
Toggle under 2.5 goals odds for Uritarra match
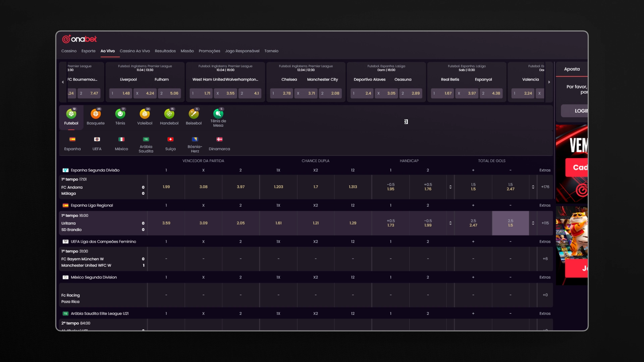pyautogui.click(x=510, y=223)
